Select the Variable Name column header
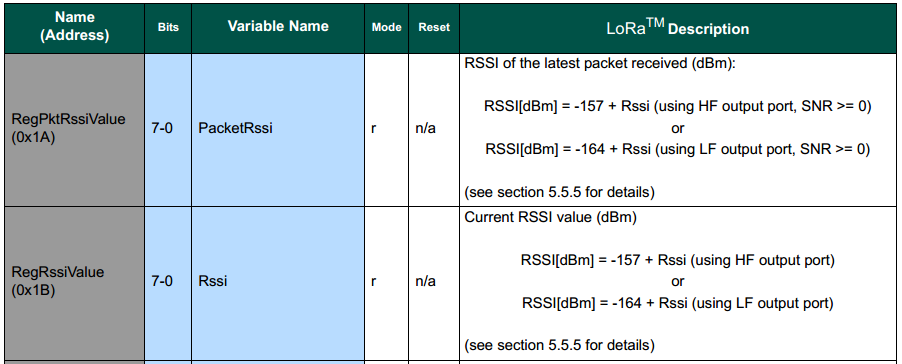The height and width of the screenshot is (364, 902). tap(278, 26)
